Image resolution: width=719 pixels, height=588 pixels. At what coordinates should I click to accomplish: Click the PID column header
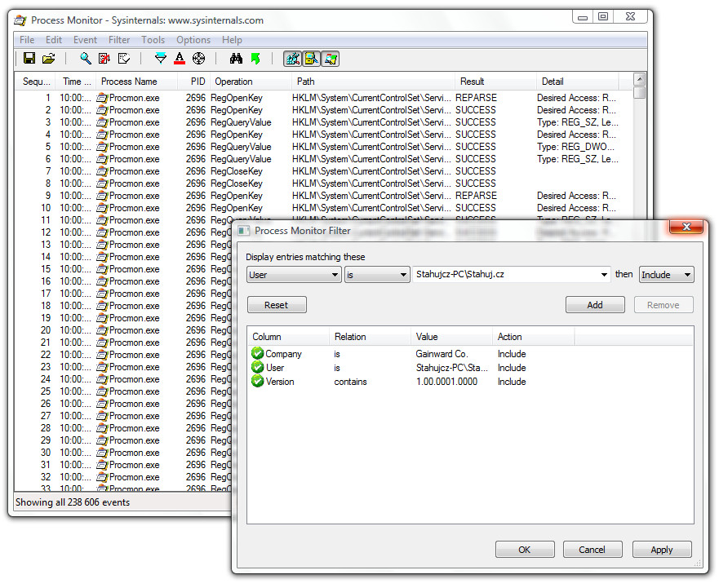193,82
